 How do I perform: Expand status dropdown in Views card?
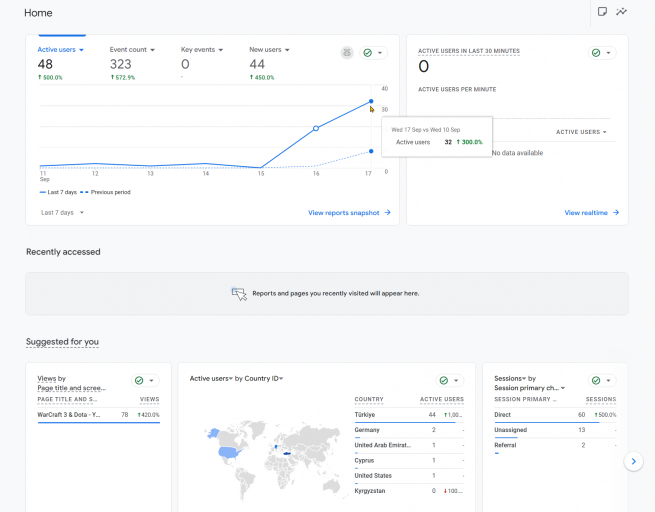151,380
